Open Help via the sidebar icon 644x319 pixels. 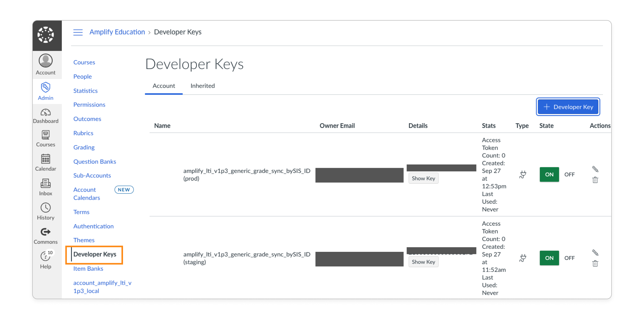point(45,256)
